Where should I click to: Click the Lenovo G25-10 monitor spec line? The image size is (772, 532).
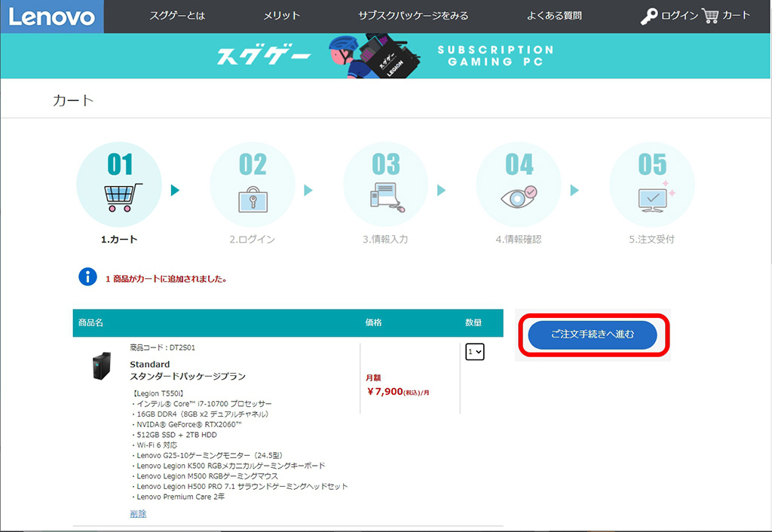click(208, 455)
